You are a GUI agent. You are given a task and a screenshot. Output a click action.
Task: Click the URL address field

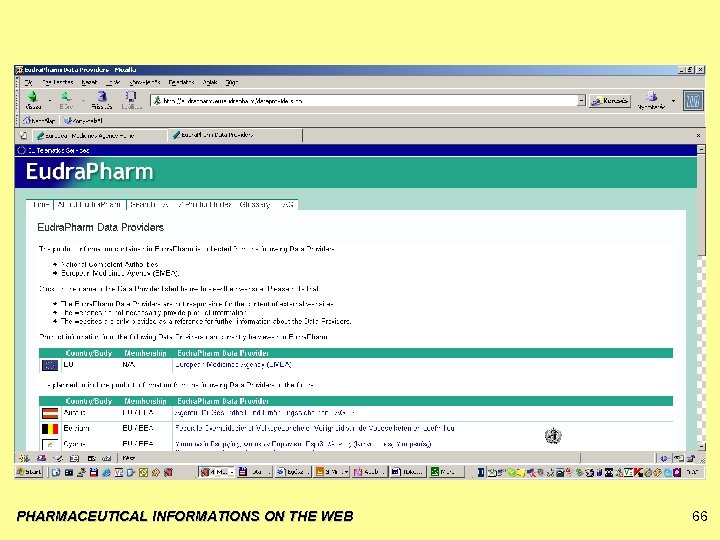[x=365, y=101]
